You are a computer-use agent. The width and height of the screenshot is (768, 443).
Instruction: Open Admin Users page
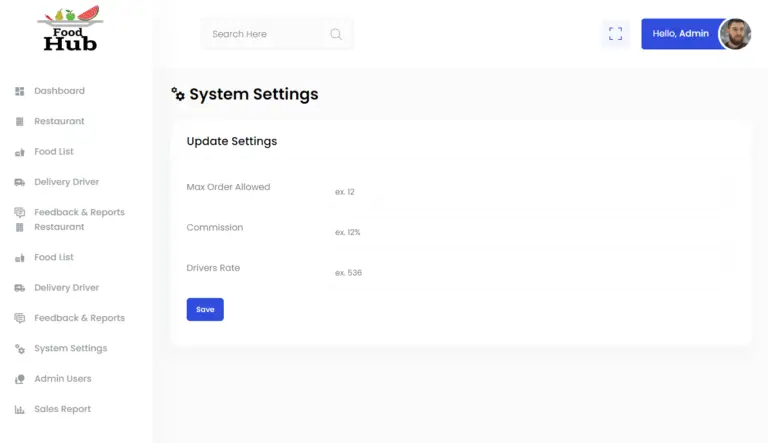63,379
